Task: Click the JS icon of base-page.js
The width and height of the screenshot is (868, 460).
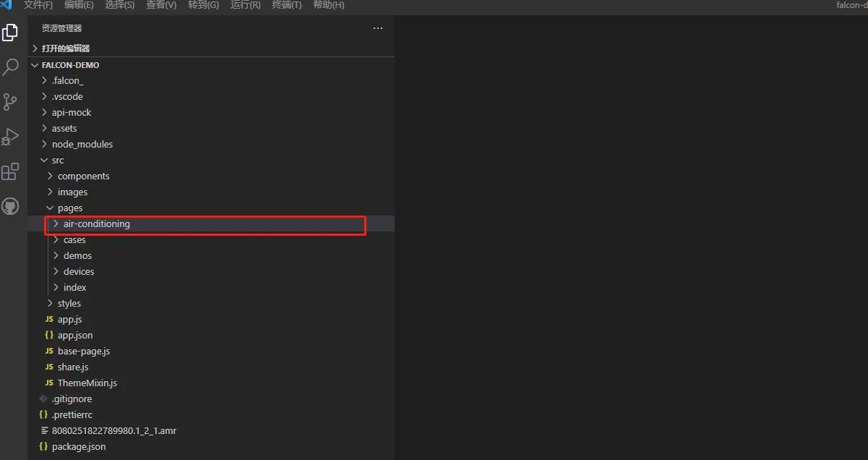Action: pos(49,351)
